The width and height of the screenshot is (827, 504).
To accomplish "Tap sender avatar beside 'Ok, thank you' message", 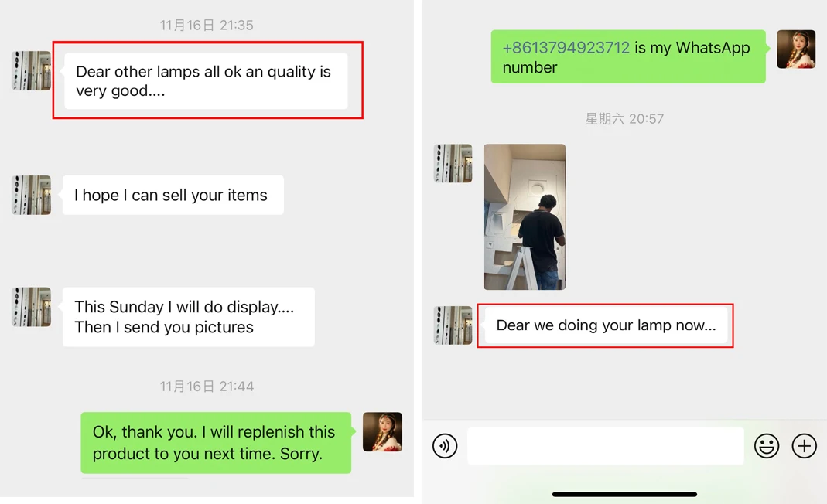I will click(x=382, y=432).
